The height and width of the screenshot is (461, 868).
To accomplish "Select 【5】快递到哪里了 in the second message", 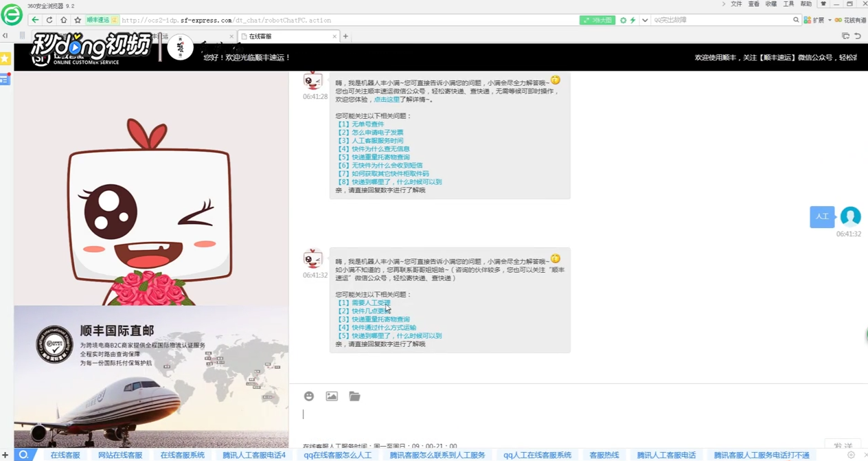I will 389,336.
